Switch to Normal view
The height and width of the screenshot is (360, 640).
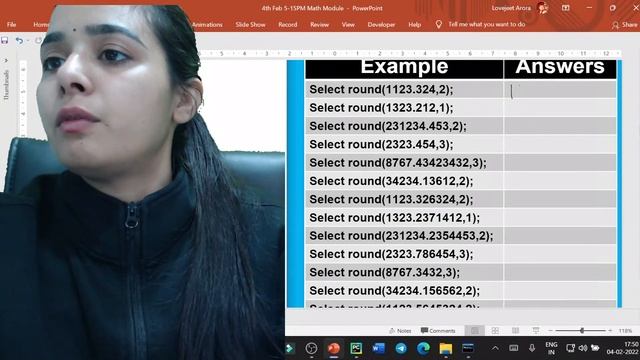tap(475, 330)
